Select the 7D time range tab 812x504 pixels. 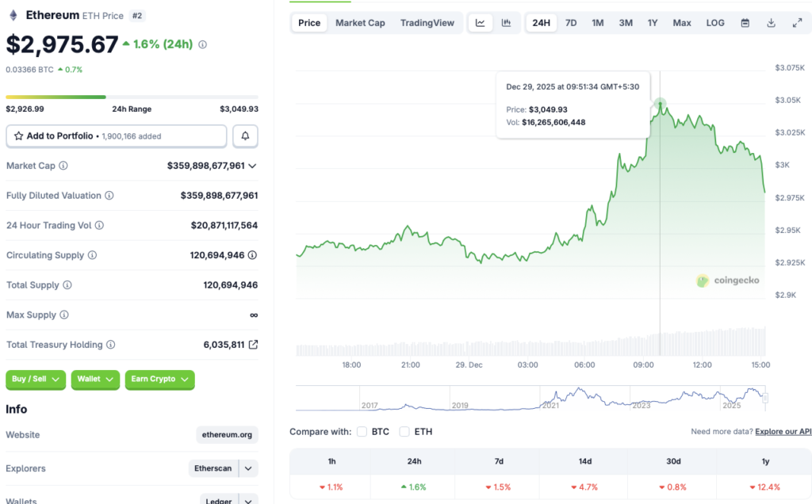point(571,23)
